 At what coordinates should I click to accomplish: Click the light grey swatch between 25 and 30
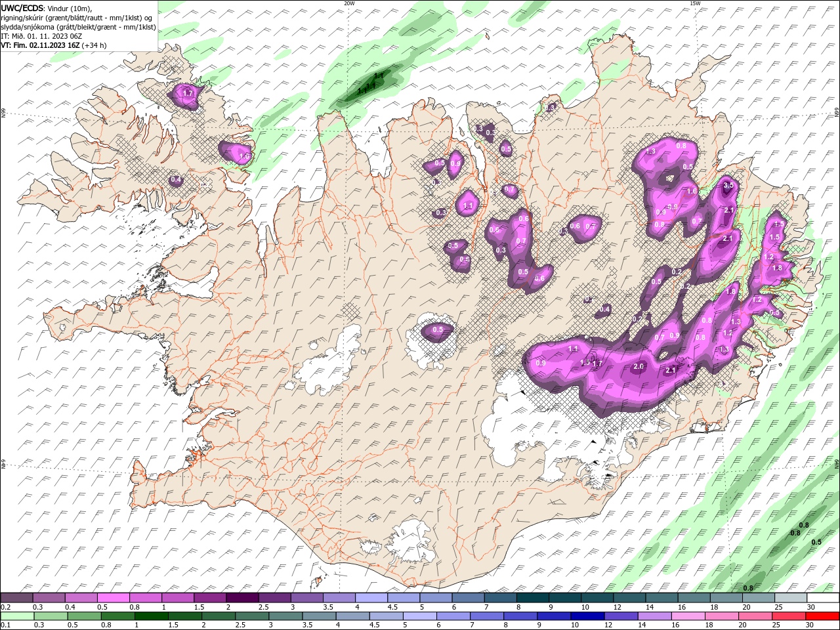pyautogui.click(x=791, y=598)
